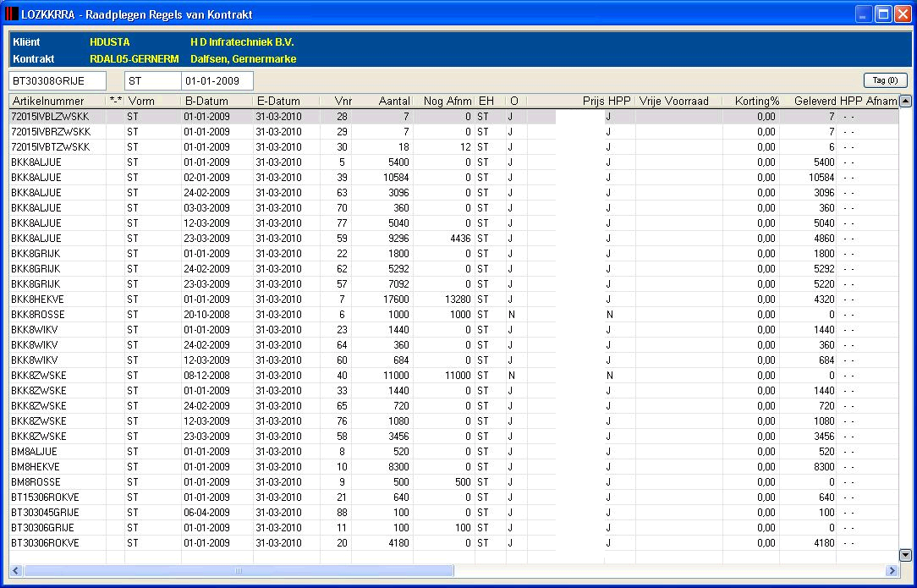The height and width of the screenshot is (588, 917).
Task: Sort by Artikelnummer column header
Action: pos(58,102)
